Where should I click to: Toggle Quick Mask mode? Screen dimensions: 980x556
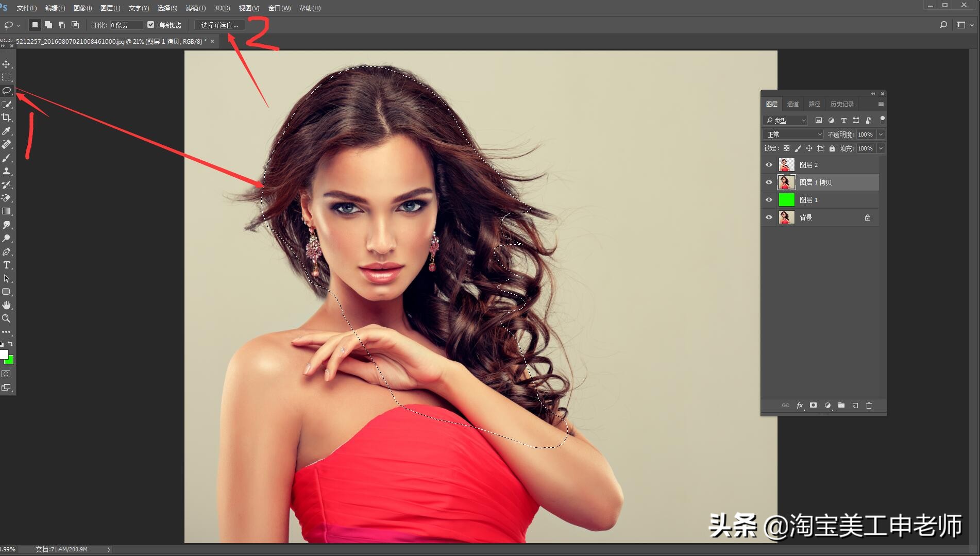coord(6,374)
